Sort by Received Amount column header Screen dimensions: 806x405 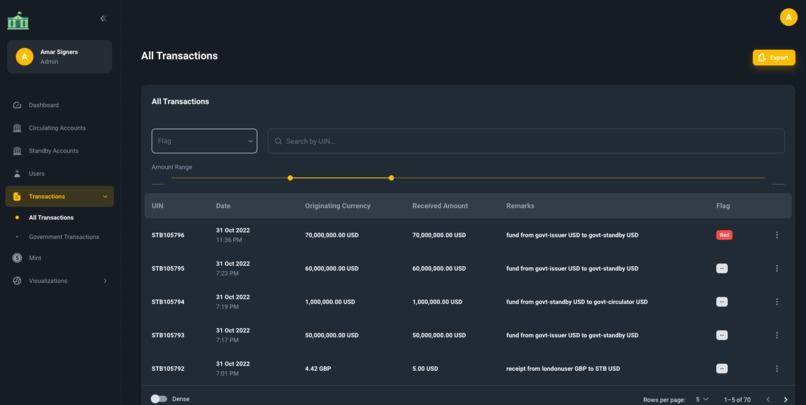coord(440,206)
